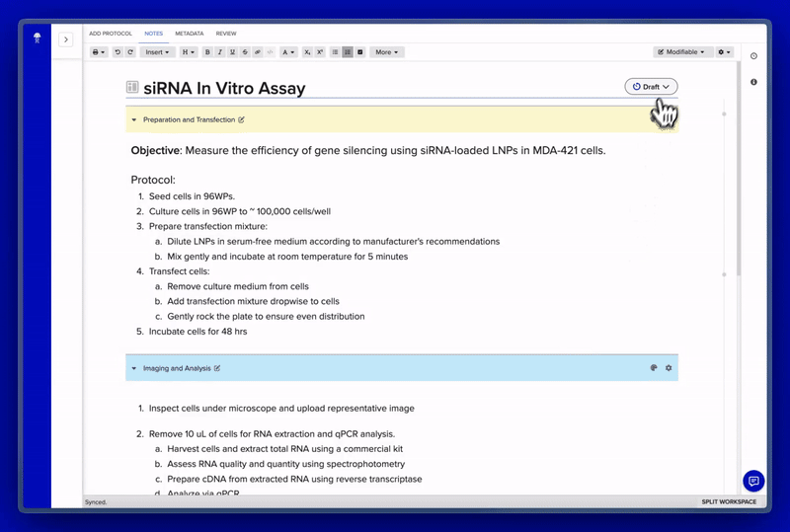This screenshot has width=790, height=532.
Task: Open the heading style dropdown
Action: pos(189,52)
